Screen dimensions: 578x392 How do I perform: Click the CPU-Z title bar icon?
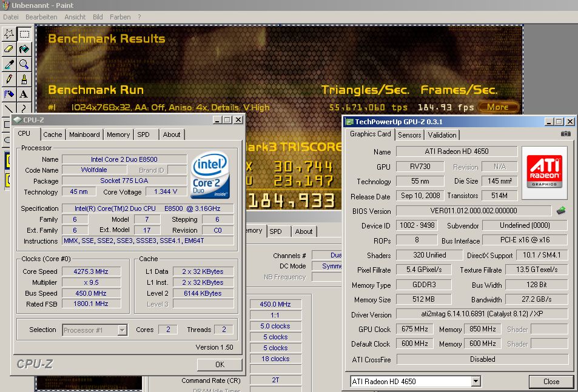pyautogui.click(x=18, y=119)
